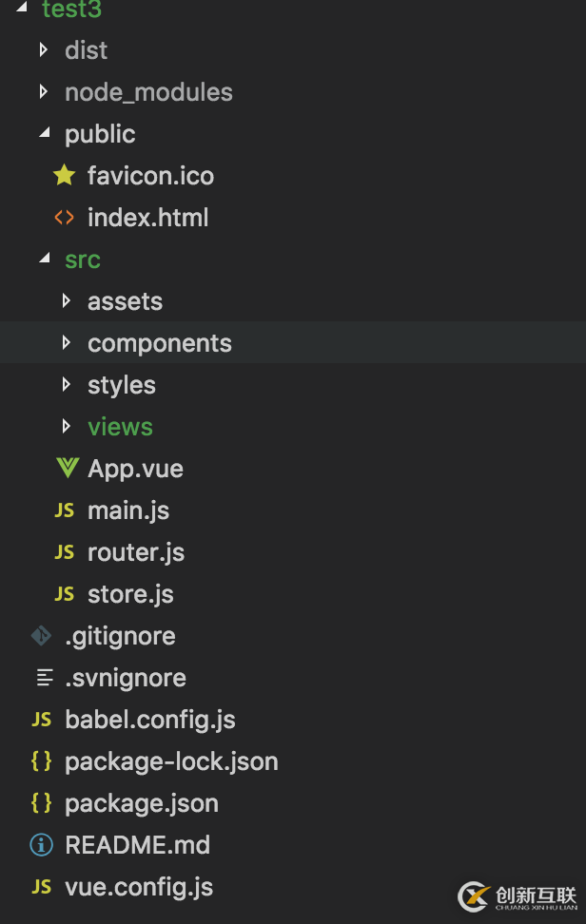The width and height of the screenshot is (586, 924).
Task: Click the text lines icon beside .svnignore
Action: [43, 678]
